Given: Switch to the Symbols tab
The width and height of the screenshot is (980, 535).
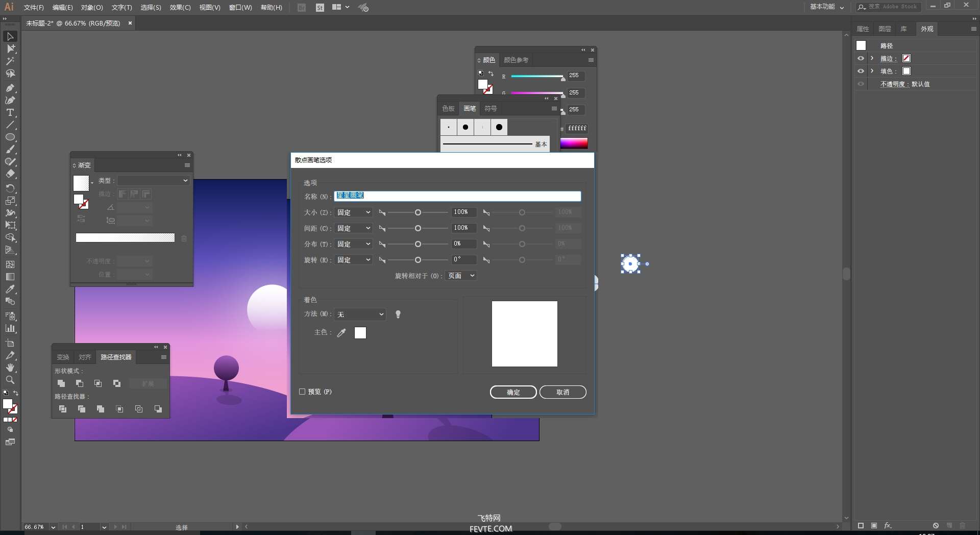Looking at the screenshot, I should 491,109.
